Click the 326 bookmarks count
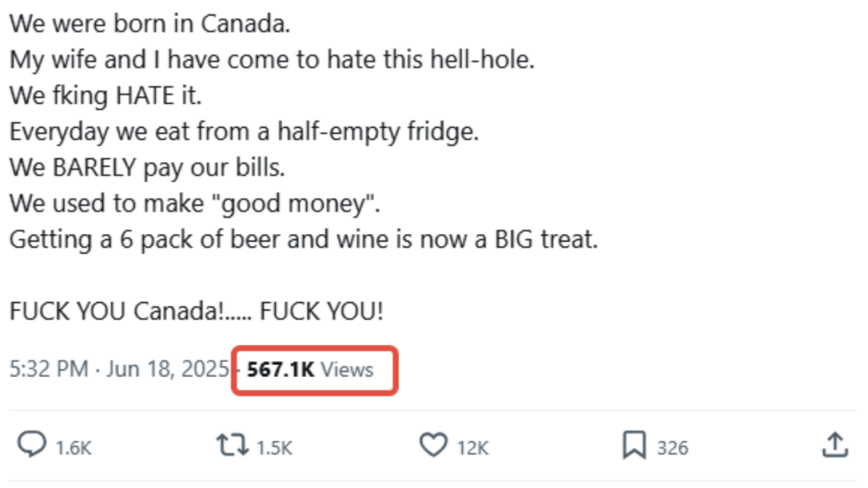This screenshot has width=868, height=488. pyautogui.click(x=673, y=448)
